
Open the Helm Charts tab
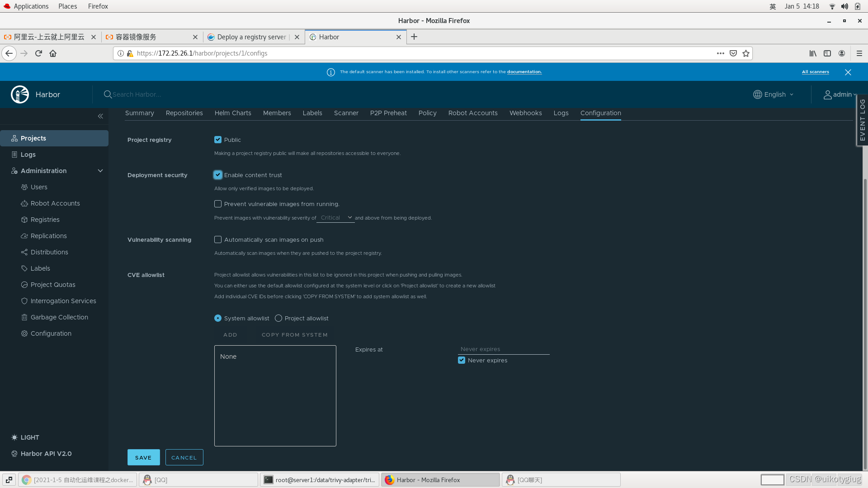pos(233,113)
